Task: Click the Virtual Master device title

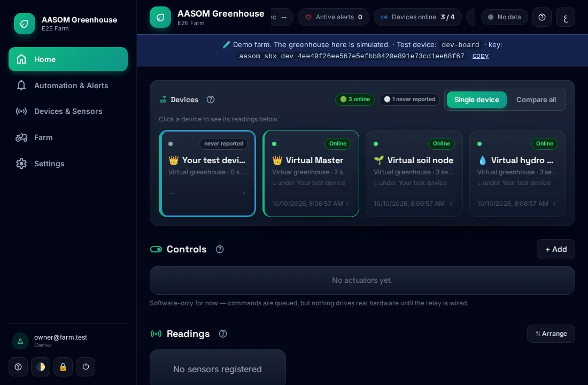Action: pyautogui.click(x=314, y=160)
